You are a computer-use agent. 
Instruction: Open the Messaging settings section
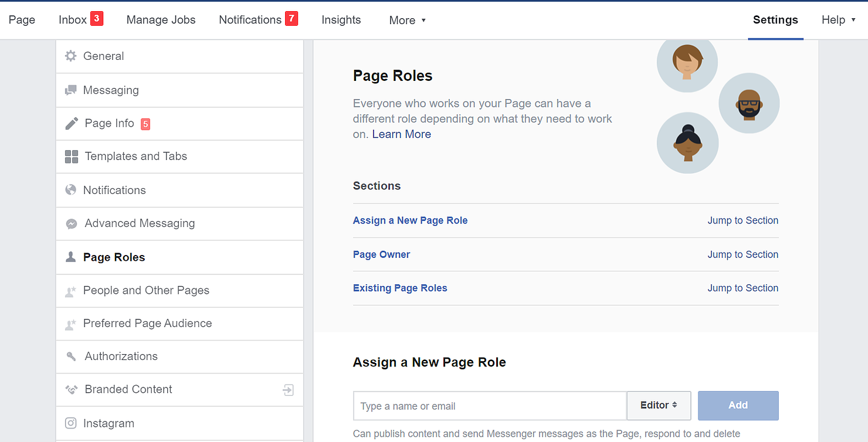[x=179, y=90]
